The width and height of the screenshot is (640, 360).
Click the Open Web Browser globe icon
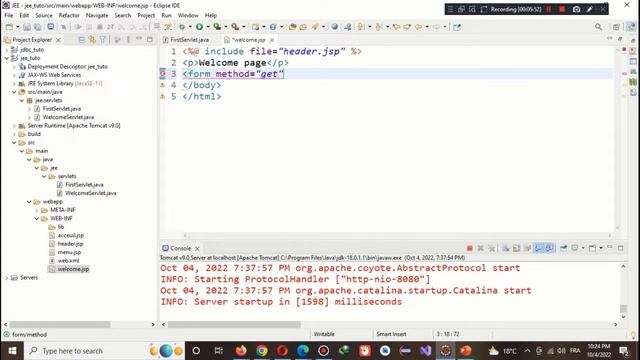tap(335, 27)
